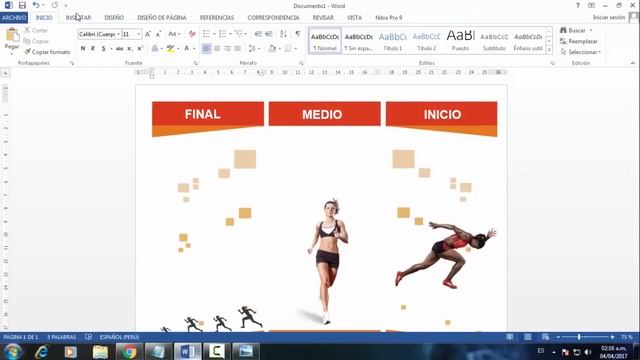Apply Título 2 style
The height and width of the screenshot is (360, 640).
click(x=426, y=40)
